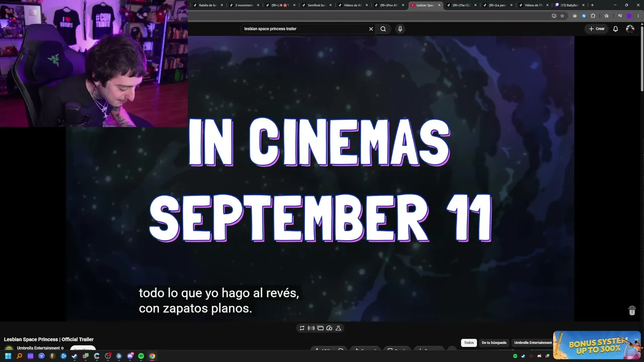Image resolution: width=644 pixels, height=362 pixels.
Task: Open the playback speed gauge icon
Action: coord(329,328)
